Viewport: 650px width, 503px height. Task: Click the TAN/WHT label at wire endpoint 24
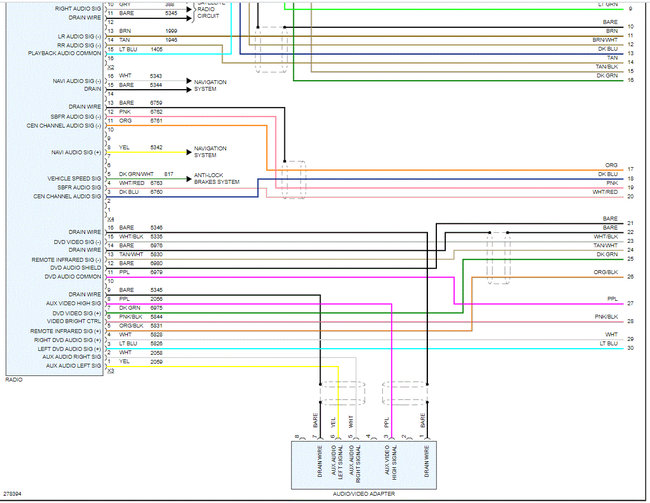(606, 245)
